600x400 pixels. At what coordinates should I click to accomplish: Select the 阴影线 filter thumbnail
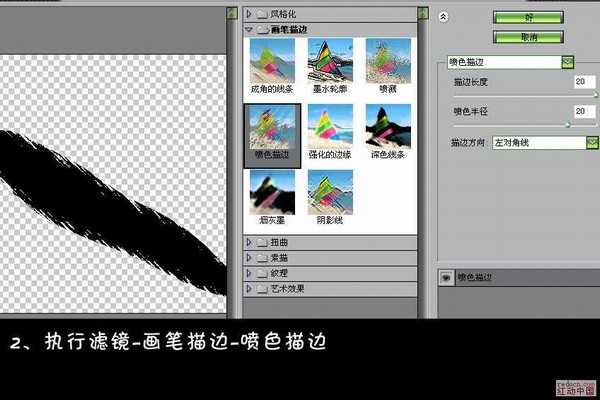click(x=331, y=194)
